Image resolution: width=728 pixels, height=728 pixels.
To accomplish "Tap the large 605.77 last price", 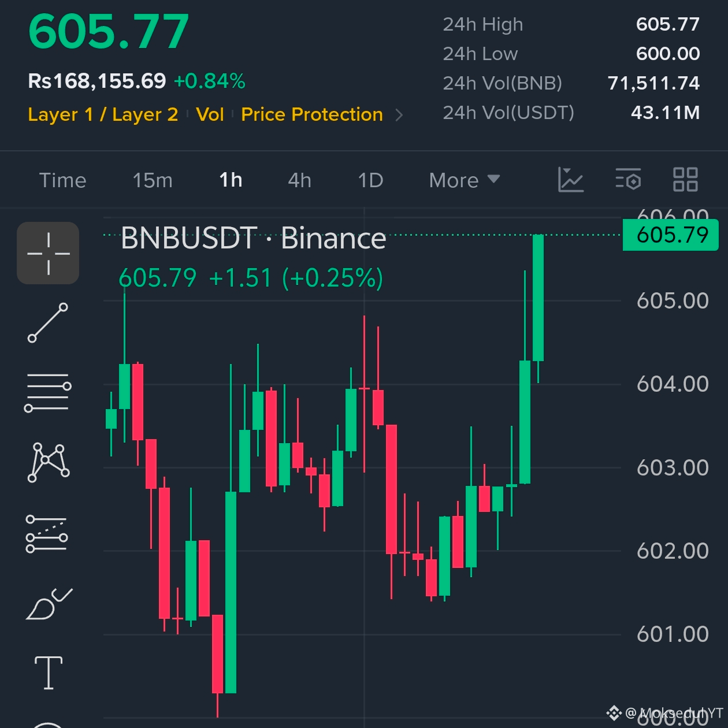I will coord(109,31).
